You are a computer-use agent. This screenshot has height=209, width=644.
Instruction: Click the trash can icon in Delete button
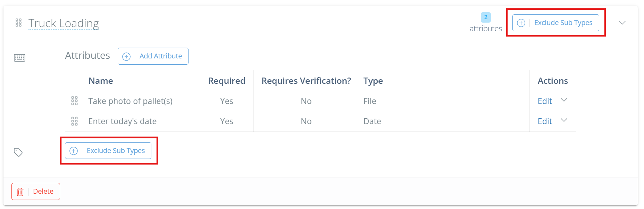pyautogui.click(x=20, y=192)
